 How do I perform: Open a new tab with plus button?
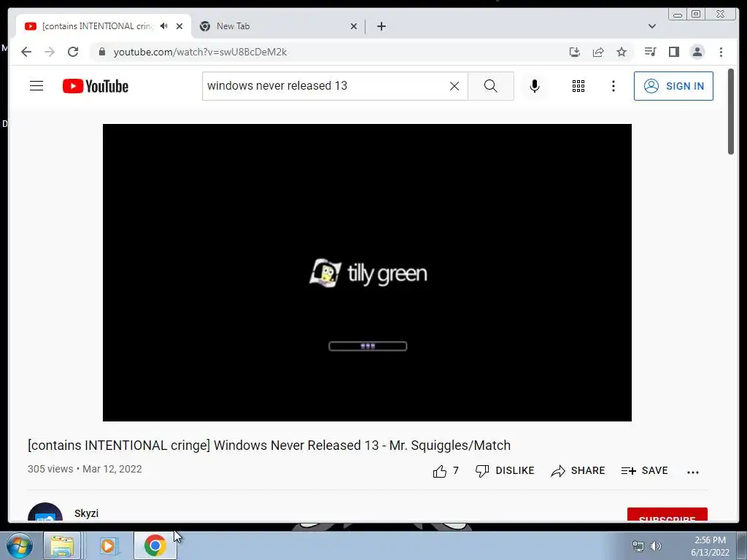[x=381, y=26]
